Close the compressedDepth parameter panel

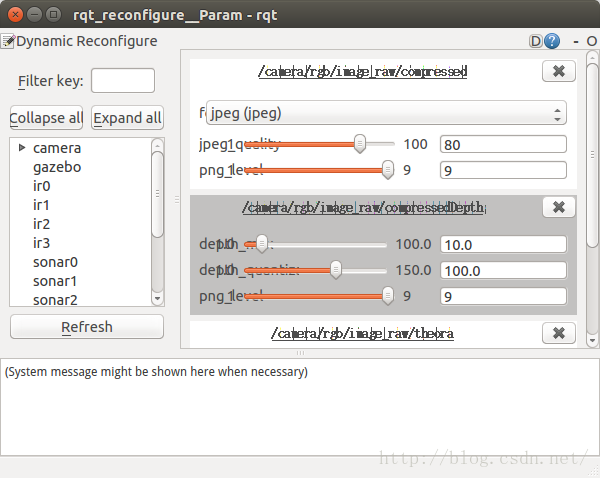(x=558, y=207)
